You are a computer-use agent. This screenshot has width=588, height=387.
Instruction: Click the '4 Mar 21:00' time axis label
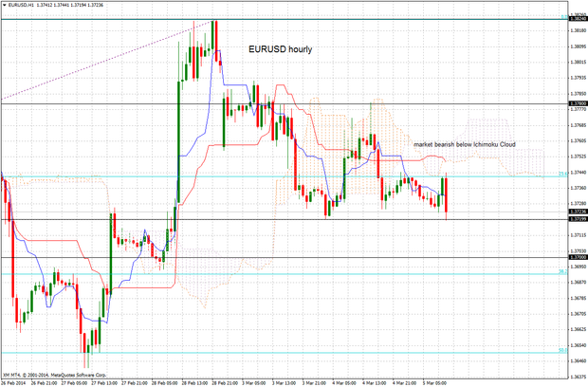pos(405,383)
